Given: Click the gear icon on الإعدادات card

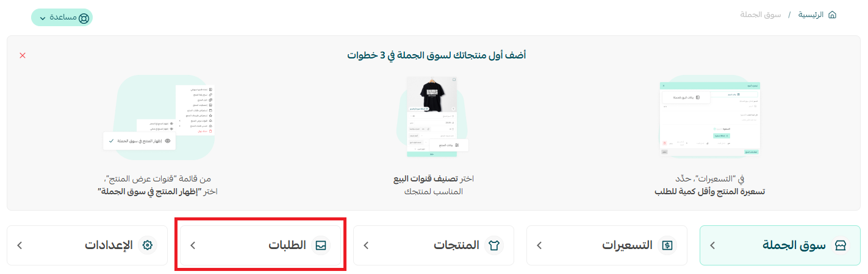Looking at the screenshot, I should pos(148,245).
